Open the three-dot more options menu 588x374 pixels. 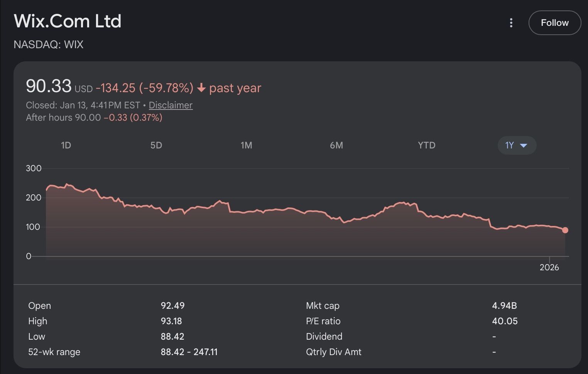point(511,23)
